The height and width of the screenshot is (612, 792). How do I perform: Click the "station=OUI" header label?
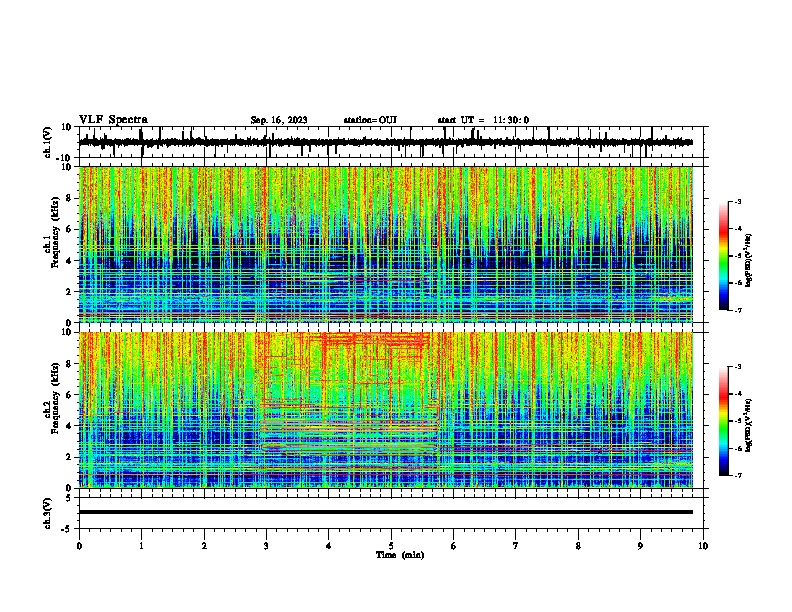[x=370, y=120]
